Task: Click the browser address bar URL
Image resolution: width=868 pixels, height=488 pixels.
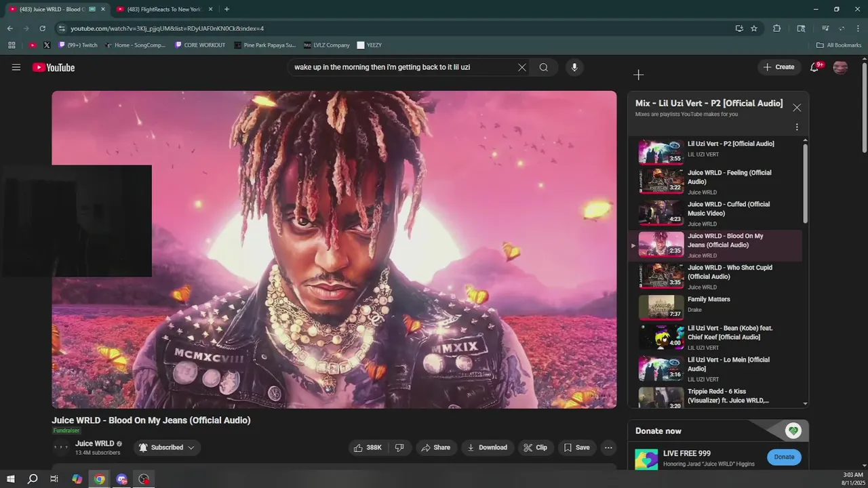Action: [x=167, y=28]
